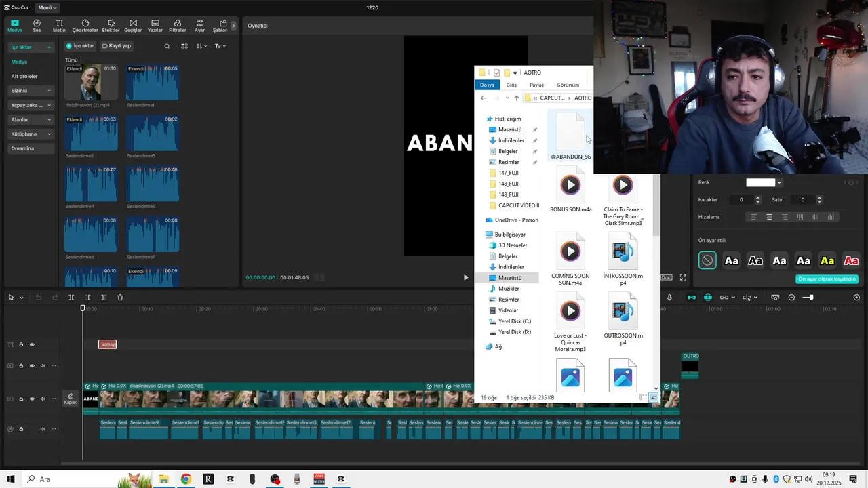Open the Ses (audio) tab icon
The width and height of the screenshot is (868, 488).
tap(37, 26)
